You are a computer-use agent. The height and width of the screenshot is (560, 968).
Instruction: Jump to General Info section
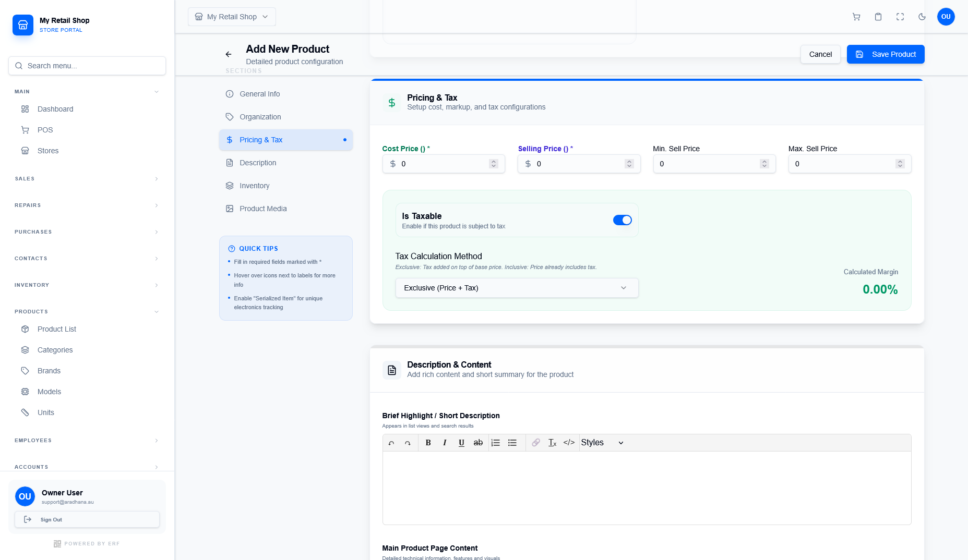[x=286, y=94]
